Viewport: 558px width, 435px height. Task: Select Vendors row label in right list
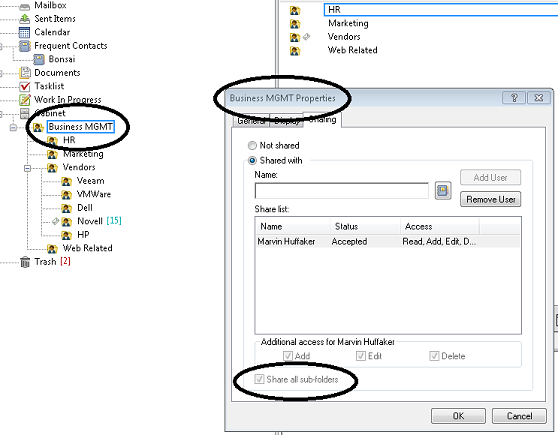pyautogui.click(x=344, y=37)
